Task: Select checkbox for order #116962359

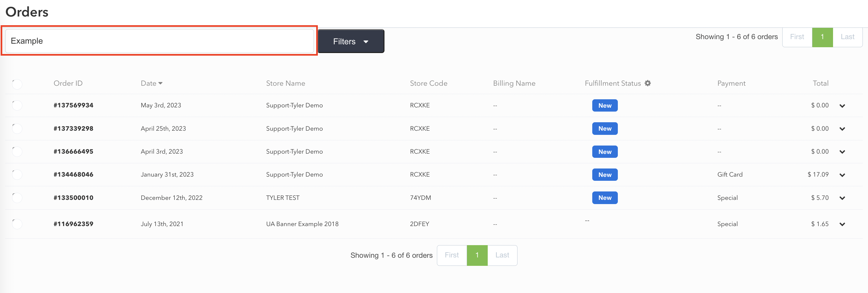Action: click(x=17, y=224)
